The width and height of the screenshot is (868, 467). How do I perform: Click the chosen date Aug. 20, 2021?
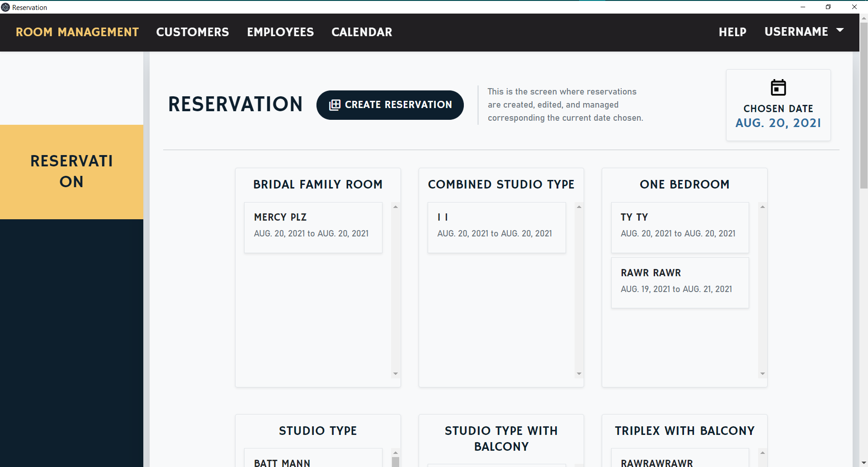778,123
